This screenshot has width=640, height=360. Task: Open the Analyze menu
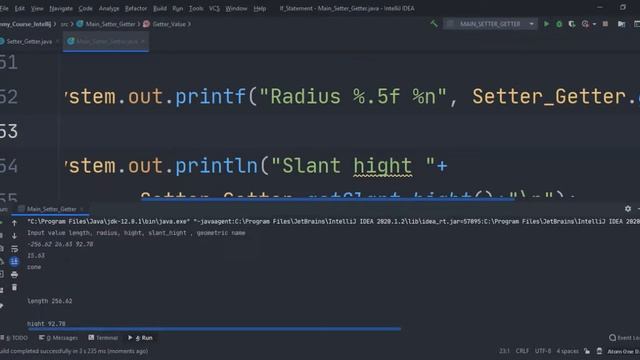109,8
